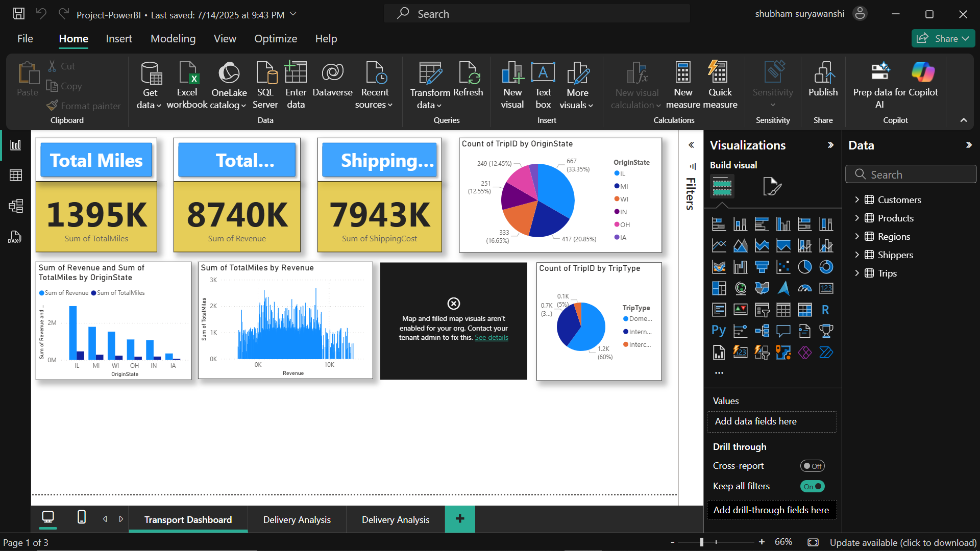Expand the Products table

tap(857, 218)
